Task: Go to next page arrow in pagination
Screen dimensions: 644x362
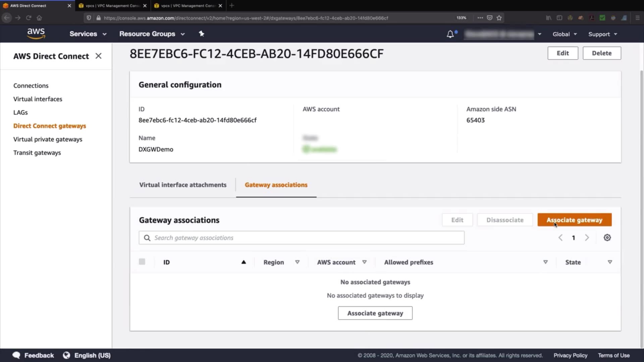Action: (x=587, y=238)
